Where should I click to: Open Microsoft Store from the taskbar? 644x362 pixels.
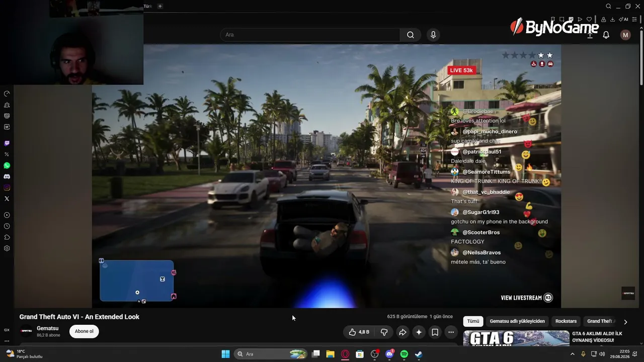point(360,354)
